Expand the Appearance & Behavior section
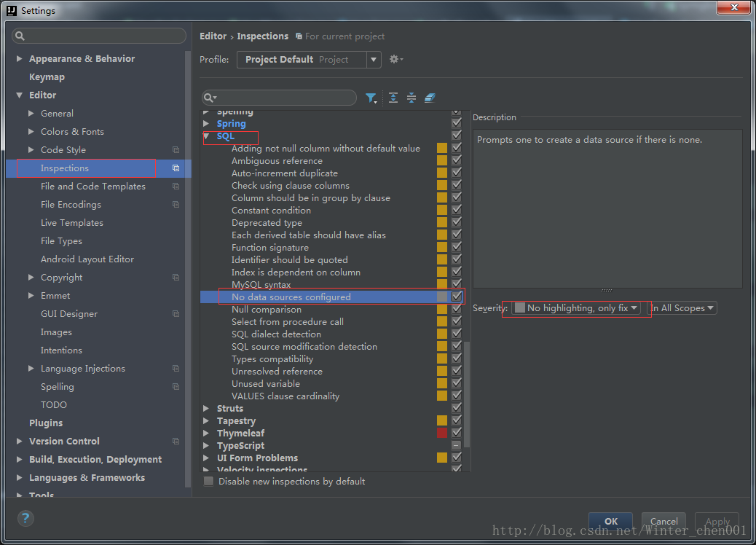This screenshot has height=545, width=756. point(19,58)
